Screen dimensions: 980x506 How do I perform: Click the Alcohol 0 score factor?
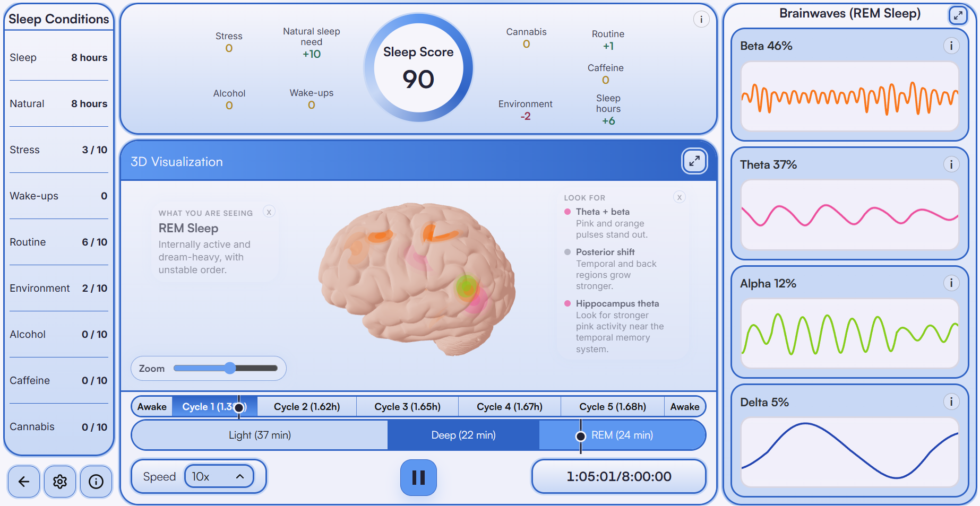coord(229,99)
